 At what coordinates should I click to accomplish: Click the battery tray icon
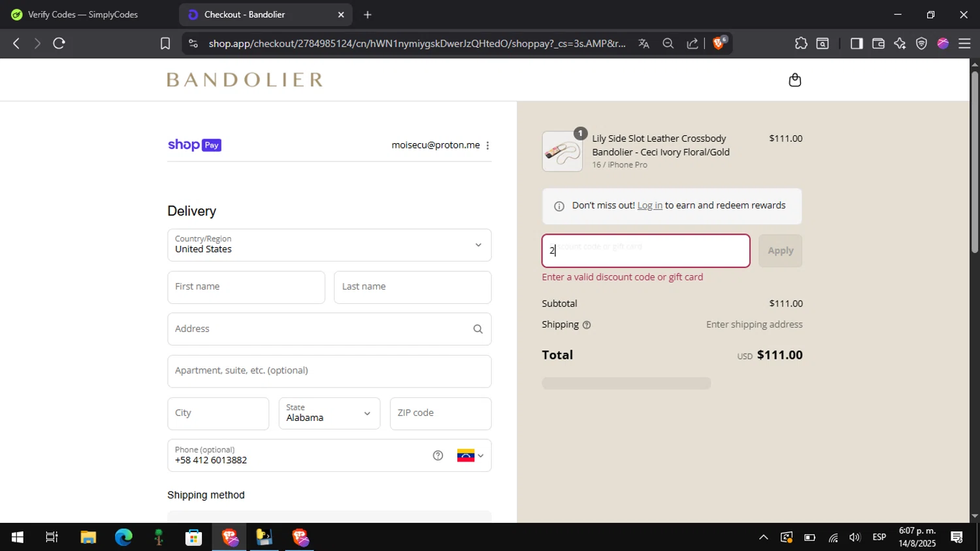(x=809, y=537)
